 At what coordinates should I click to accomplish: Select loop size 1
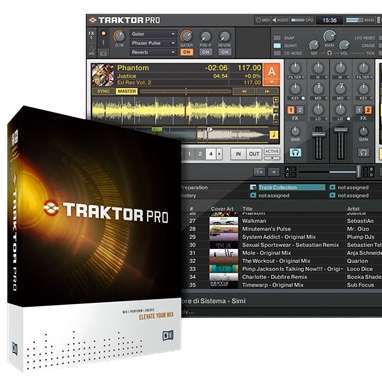point(189,154)
